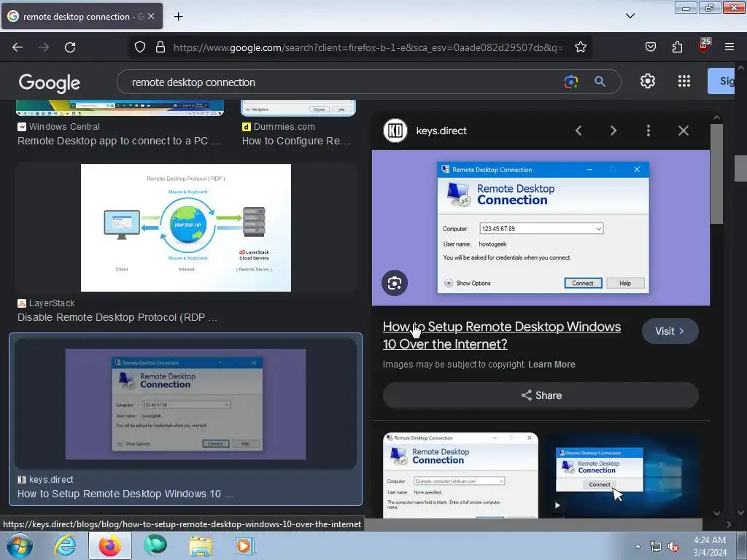Visit the keys.direct page

click(x=670, y=331)
